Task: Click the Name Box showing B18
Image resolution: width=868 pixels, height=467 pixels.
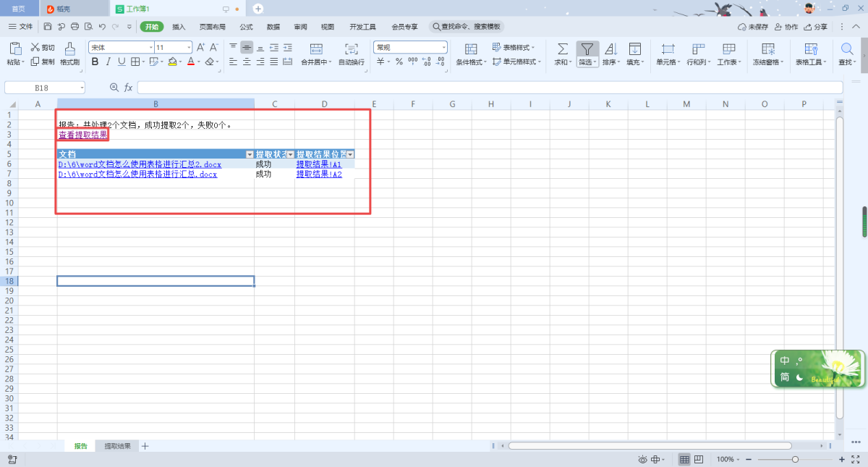Action: (x=42, y=88)
